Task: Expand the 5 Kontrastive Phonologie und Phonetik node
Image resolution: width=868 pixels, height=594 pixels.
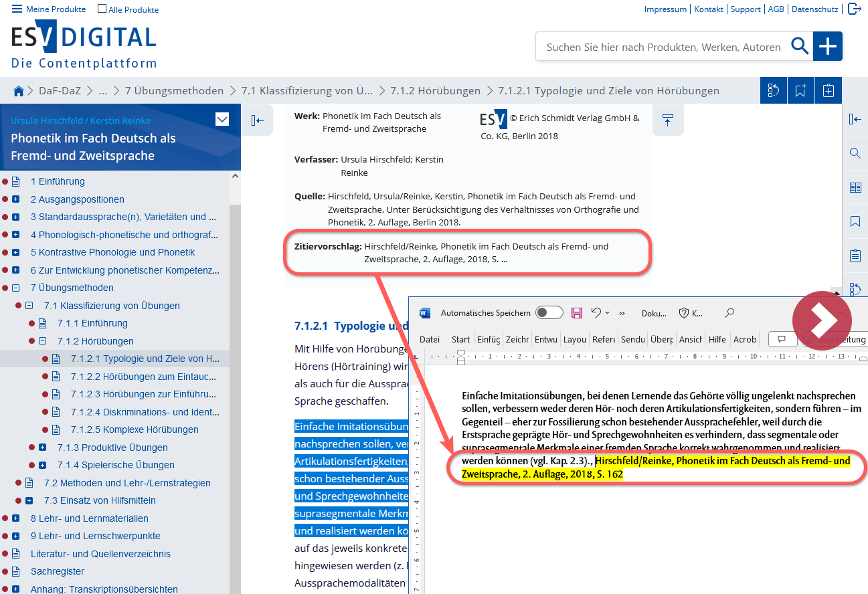Action: pyautogui.click(x=16, y=252)
